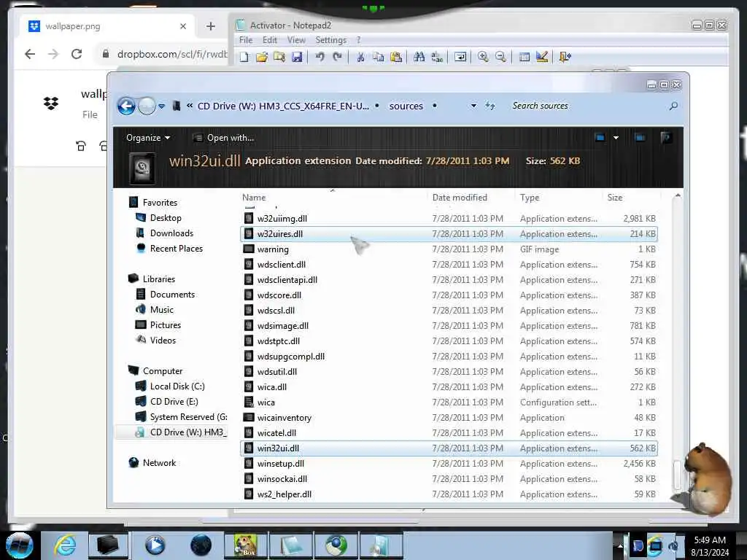The height and width of the screenshot is (560, 747).
Task: Click CD Drive (W:) breadcrumb segment
Action: pos(283,106)
